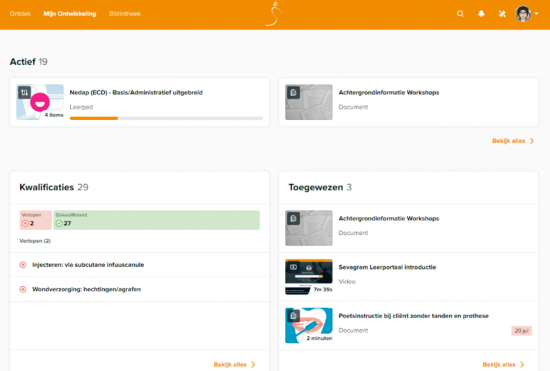Select the Mijn Ontwikkeling tab
This screenshot has width=550, height=371.
[x=70, y=14]
